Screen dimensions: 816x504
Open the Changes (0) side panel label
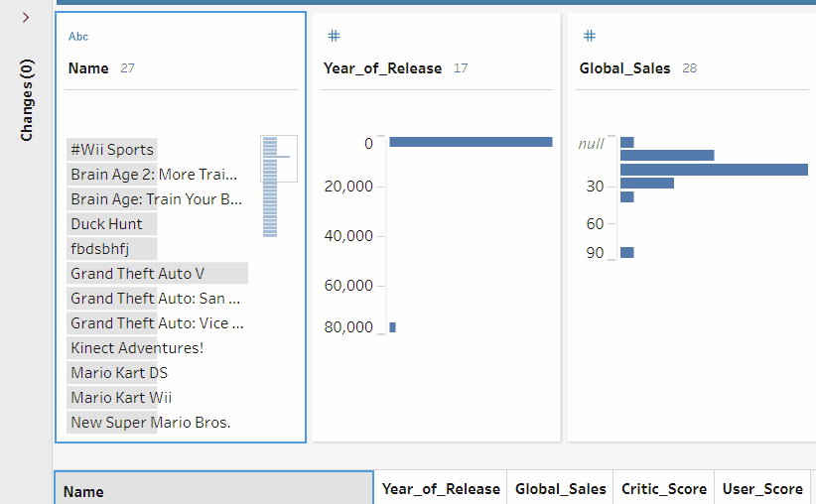pyautogui.click(x=27, y=99)
